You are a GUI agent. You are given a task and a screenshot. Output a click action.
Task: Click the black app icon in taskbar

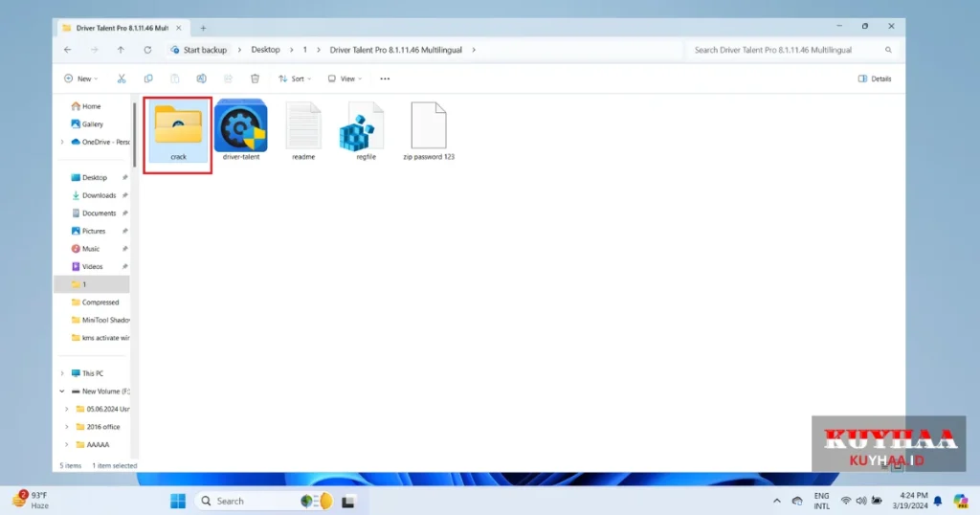348,502
